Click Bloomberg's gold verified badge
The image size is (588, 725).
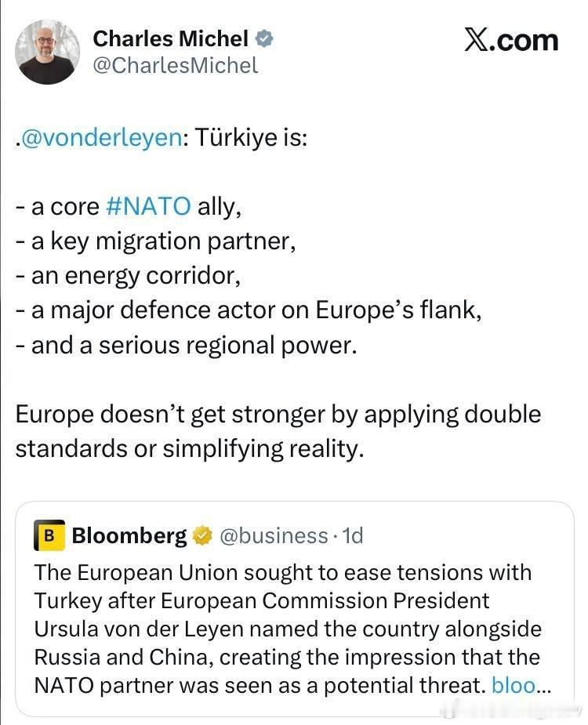point(202,536)
